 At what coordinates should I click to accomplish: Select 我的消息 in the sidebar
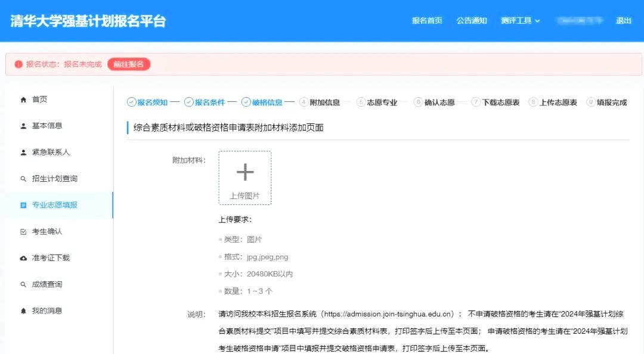[x=47, y=311]
